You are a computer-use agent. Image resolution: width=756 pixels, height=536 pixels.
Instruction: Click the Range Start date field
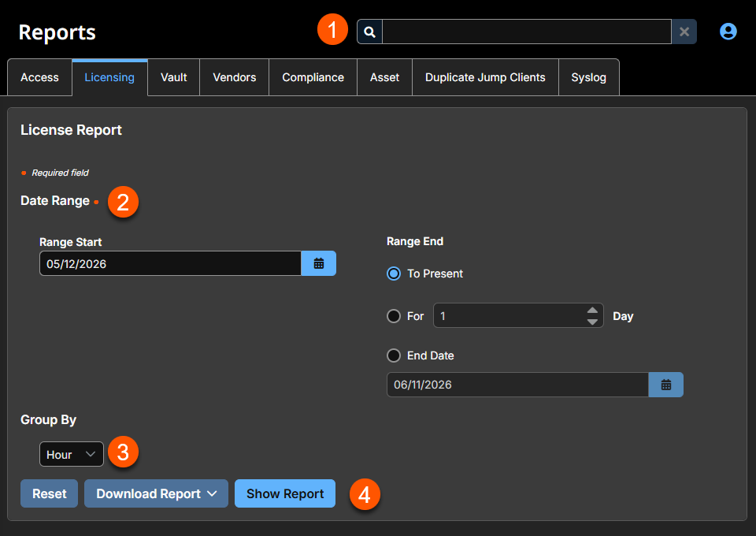coord(170,263)
